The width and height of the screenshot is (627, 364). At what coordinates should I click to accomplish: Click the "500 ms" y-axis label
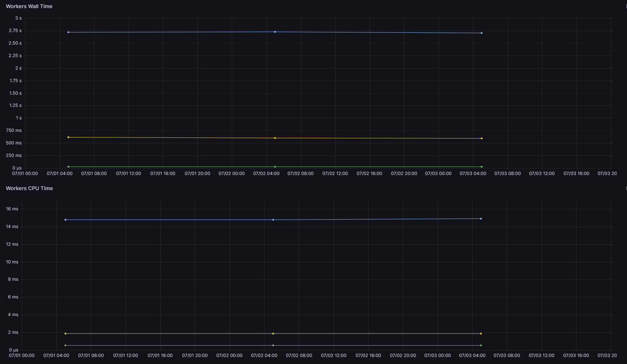14,143
